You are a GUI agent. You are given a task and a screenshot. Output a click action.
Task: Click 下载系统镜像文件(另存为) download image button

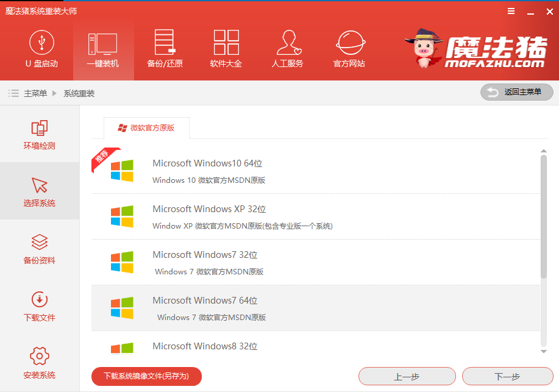pyautogui.click(x=146, y=376)
